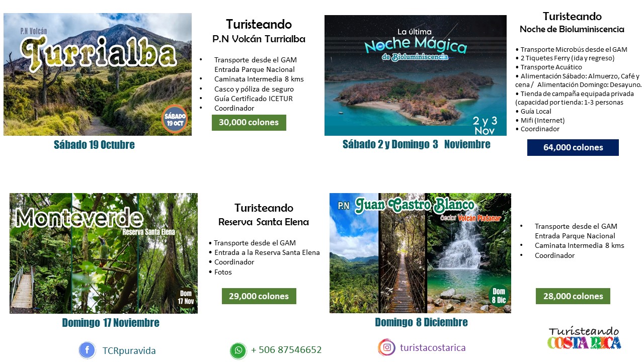Viewport: 644px width, 362px height.
Task: Click the TCRpuravida Facebook handle
Action: (129, 351)
